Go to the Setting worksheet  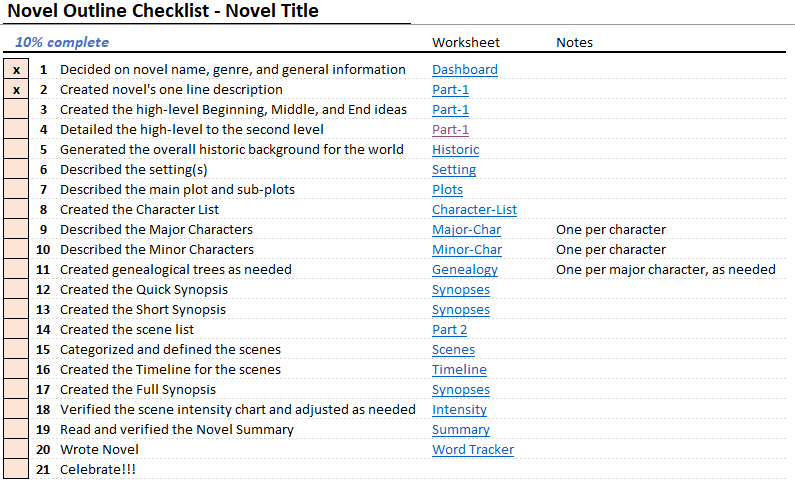(x=453, y=170)
